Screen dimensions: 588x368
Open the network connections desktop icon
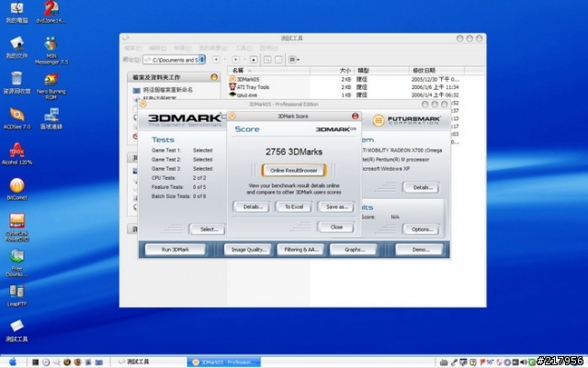pos(51,118)
